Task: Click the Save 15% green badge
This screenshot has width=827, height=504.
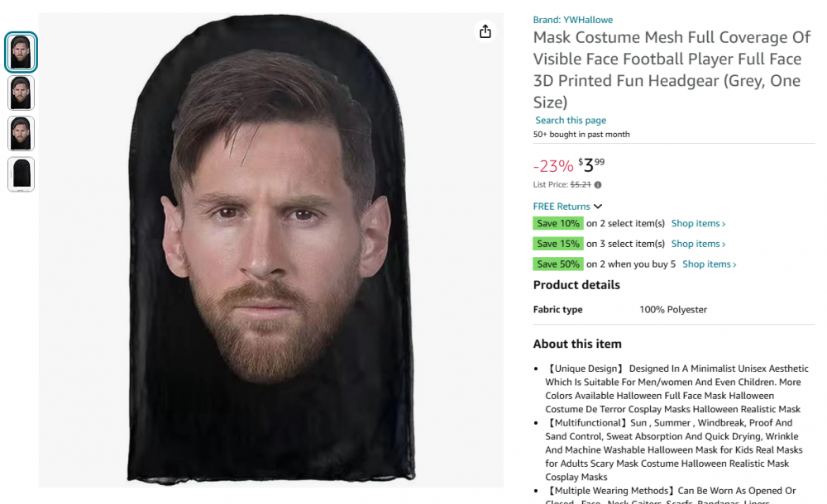Action: tap(558, 244)
